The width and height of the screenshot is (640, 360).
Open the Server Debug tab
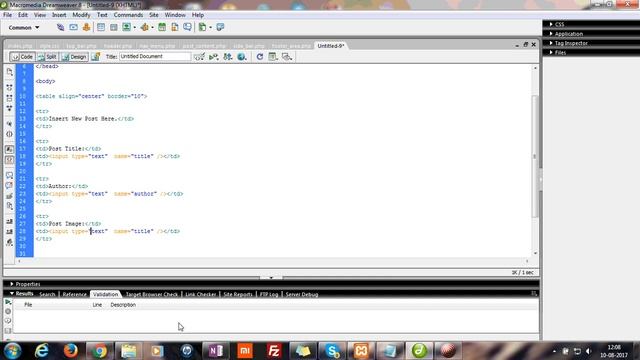pos(302,294)
